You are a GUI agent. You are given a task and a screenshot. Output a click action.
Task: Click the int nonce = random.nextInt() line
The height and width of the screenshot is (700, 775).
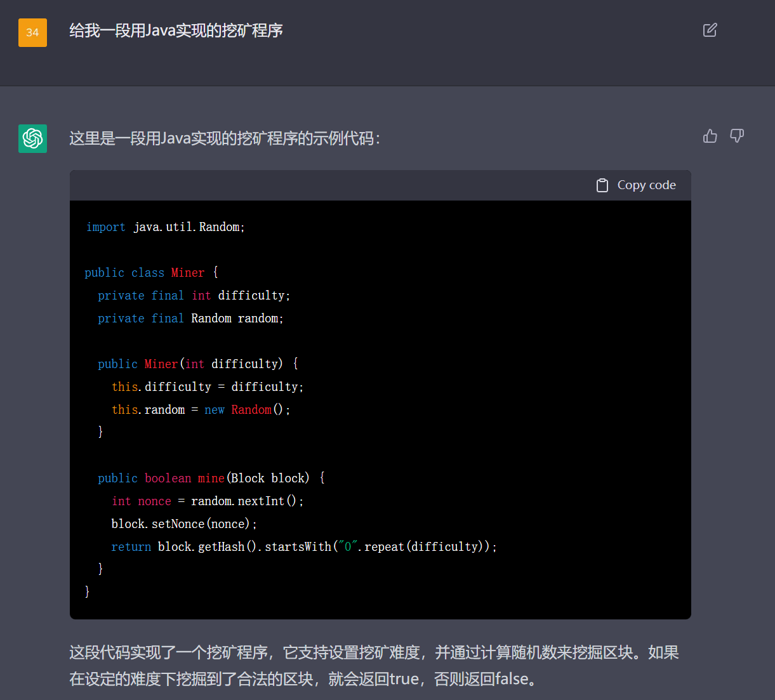click(208, 501)
